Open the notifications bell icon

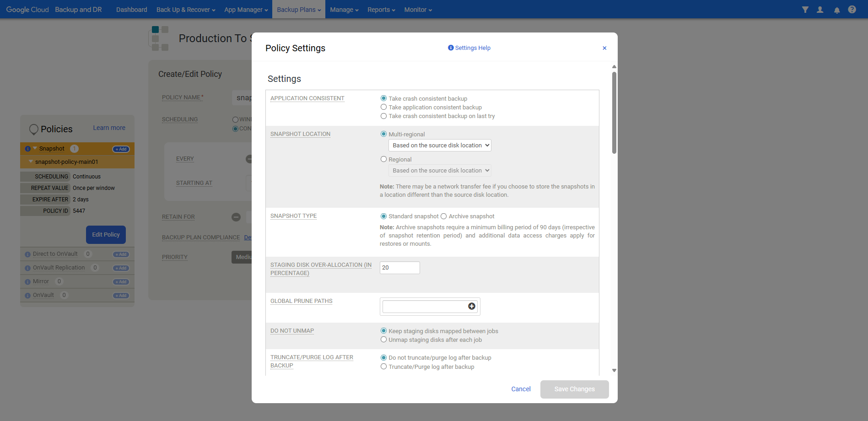click(x=836, y=10)
